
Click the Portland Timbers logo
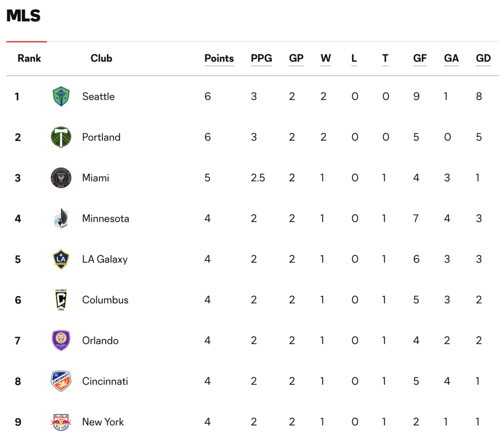click(x=61, y=137)
